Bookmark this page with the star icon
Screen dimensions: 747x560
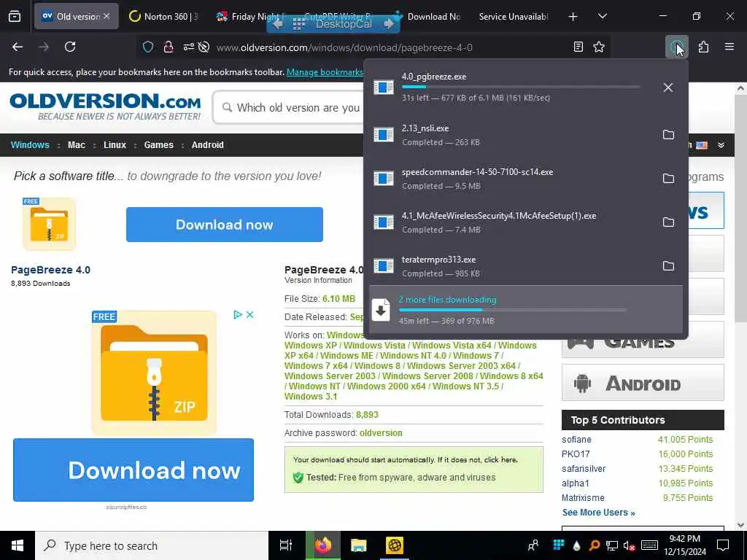pos(599,47)
